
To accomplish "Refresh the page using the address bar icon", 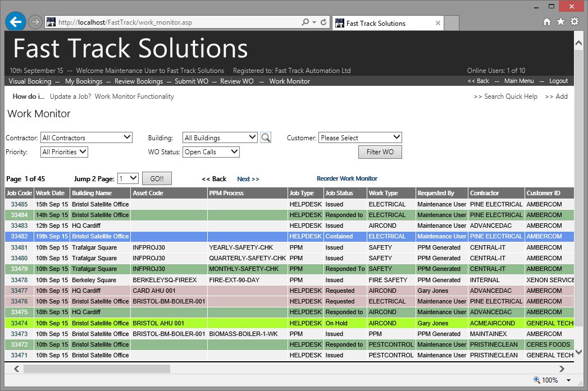I will click(x=323, y=23).
